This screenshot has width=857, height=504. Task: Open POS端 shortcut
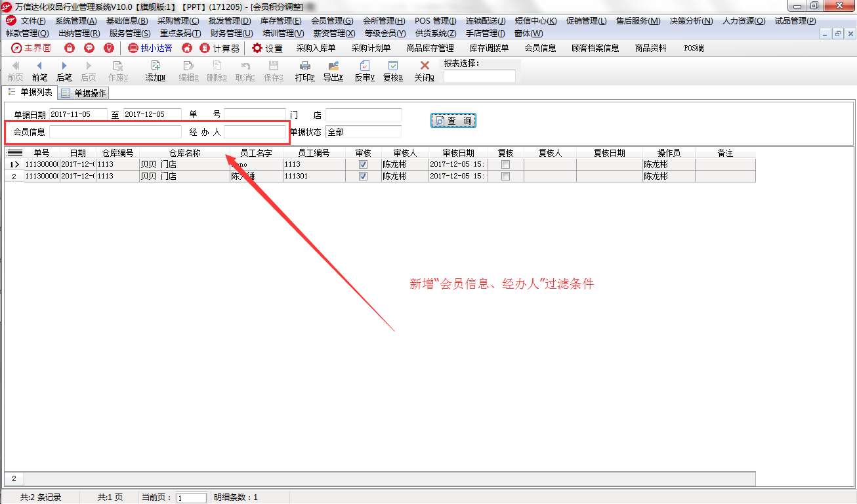click(694, 48)
